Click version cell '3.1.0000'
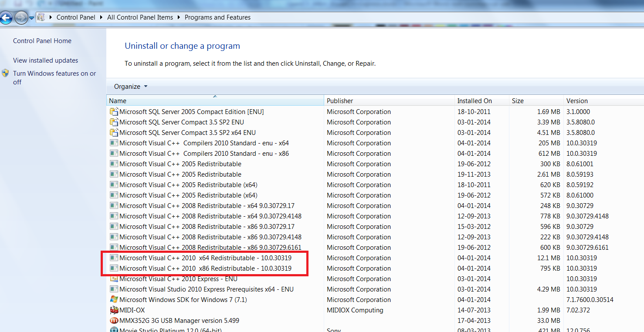 click(x=578, y=112)
